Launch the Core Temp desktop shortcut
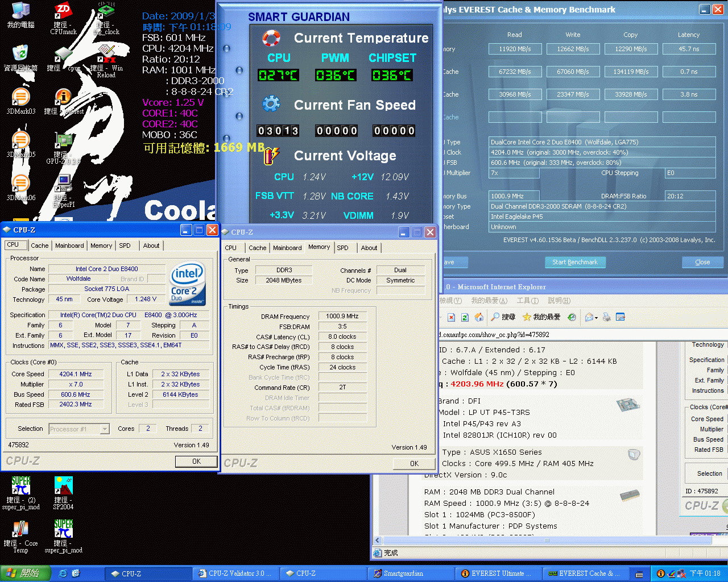728x582 pixels. (x=21, y=537)
